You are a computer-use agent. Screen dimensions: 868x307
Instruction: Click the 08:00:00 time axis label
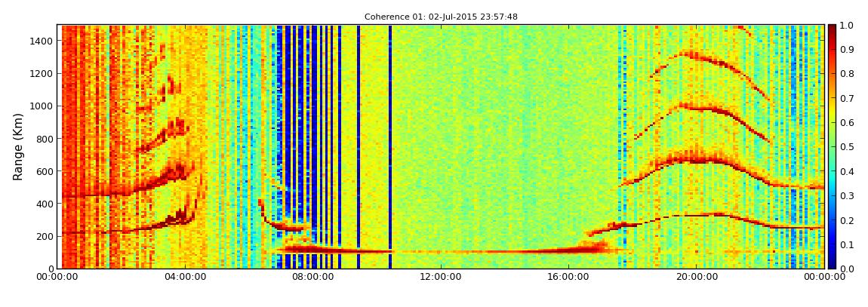coord(312,277)
